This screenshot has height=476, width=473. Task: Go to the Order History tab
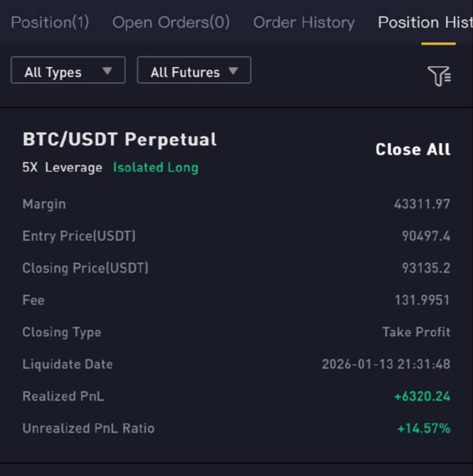(x=303, y=23)
